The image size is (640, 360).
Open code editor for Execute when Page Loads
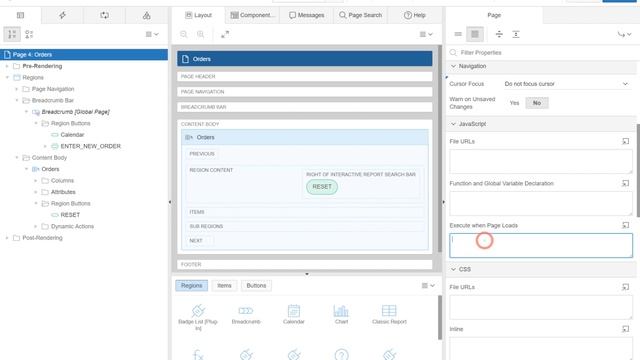(x=625, y=225)
